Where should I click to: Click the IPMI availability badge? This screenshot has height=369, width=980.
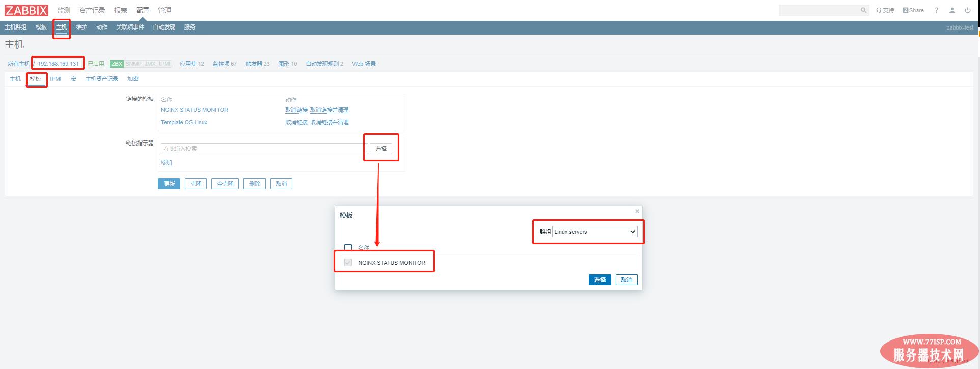165,64
